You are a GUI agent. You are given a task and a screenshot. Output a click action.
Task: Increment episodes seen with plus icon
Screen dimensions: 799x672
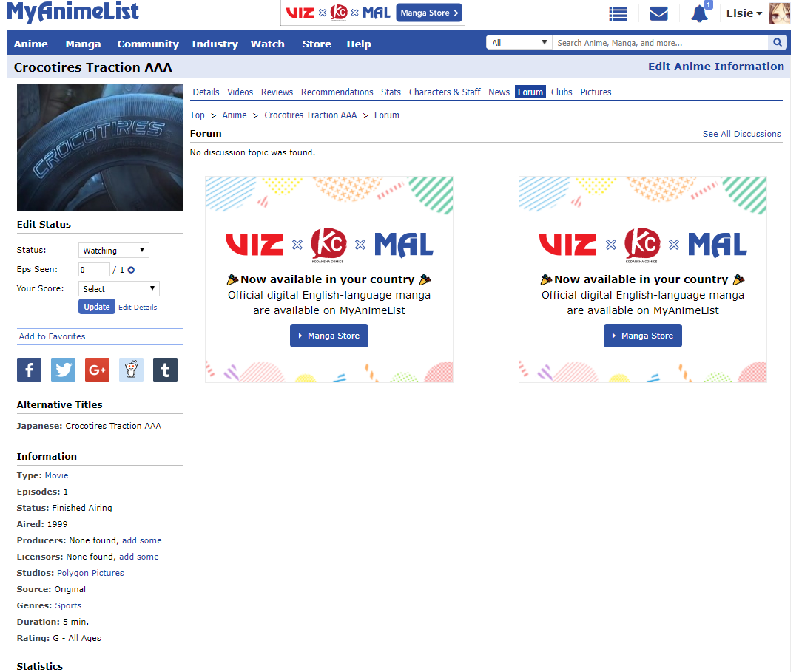(131, 271)
